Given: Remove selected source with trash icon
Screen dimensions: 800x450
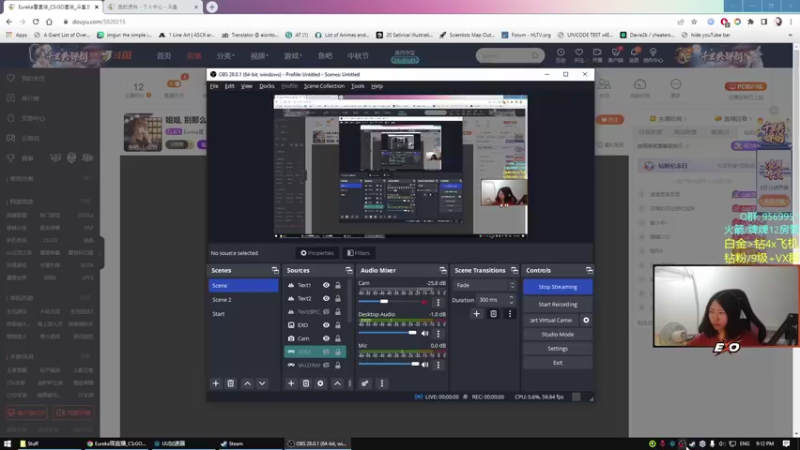Looking at the screenshot, I should (306, 383).
